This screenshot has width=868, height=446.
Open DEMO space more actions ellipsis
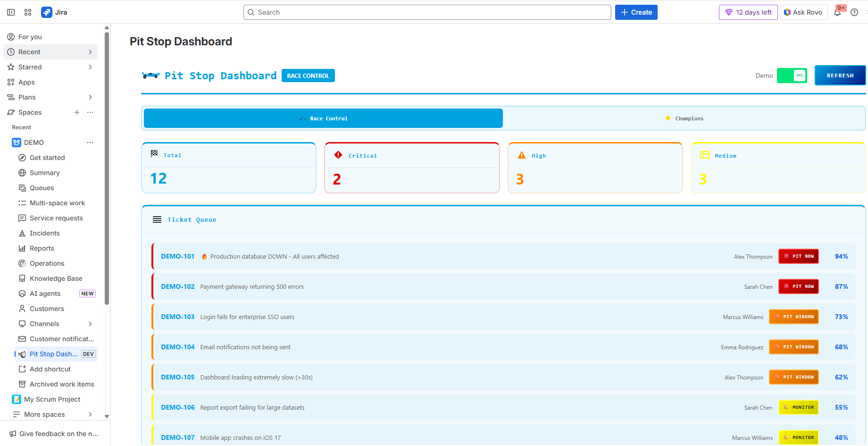90,143
